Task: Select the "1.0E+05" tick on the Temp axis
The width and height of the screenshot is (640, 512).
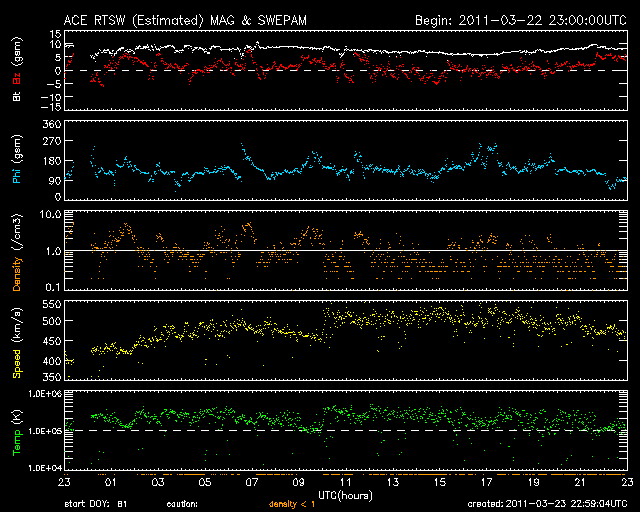Action: (45, 431)
